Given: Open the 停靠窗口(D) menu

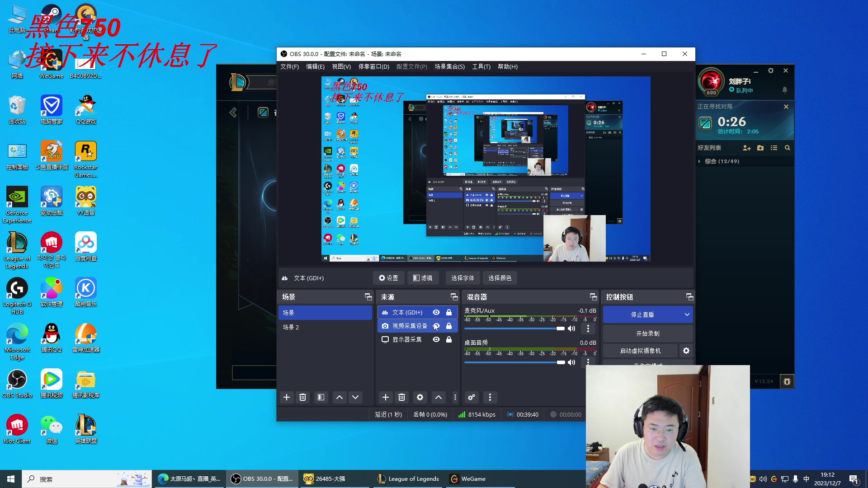Looking at the screenshot, I should click(374, 66).
